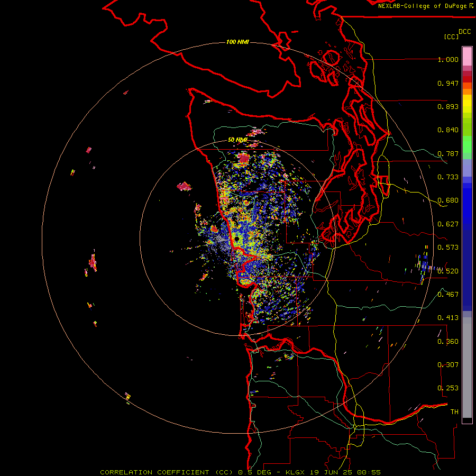Click the Correlation Coefficient KLGX caption text
The width and height of the screenshot is (476, 476).
pyautogui.click(x=241, y=472)
